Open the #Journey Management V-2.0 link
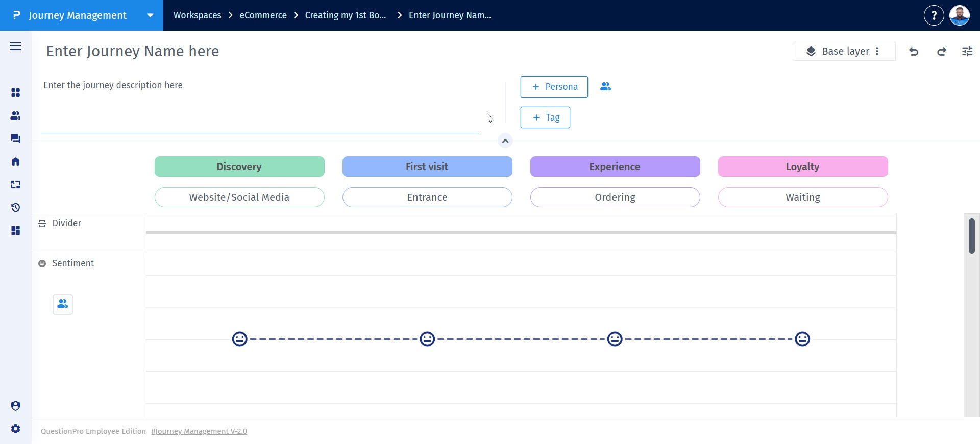 tap(199, 431)
